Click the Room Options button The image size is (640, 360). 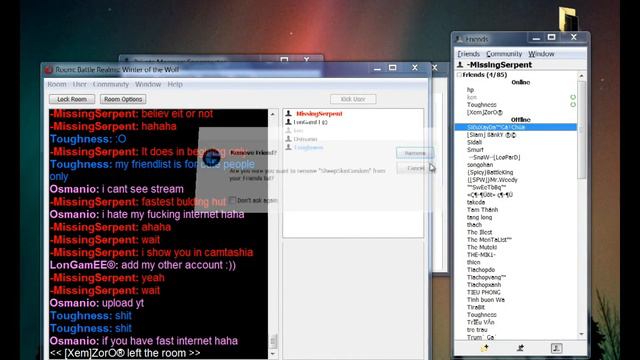[123, 99]
